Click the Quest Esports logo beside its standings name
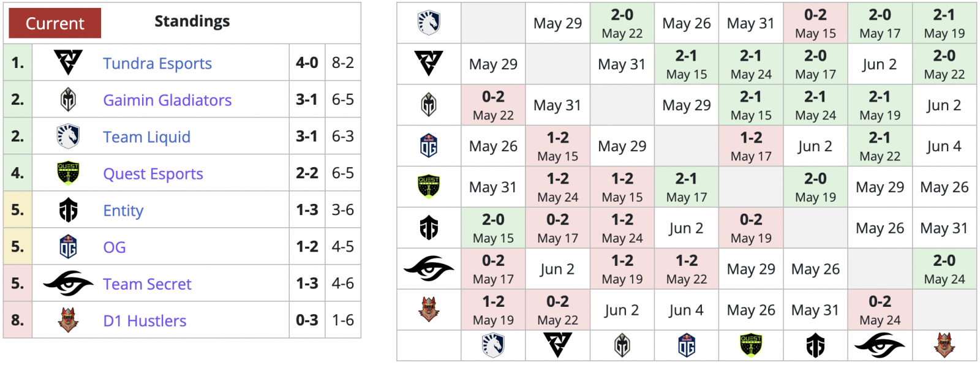Screen dimensions: 980x365 pos(68,173)
